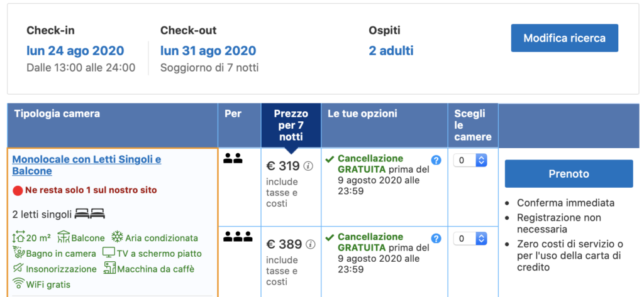Click help icon for second free cancellation

point(436,239)
